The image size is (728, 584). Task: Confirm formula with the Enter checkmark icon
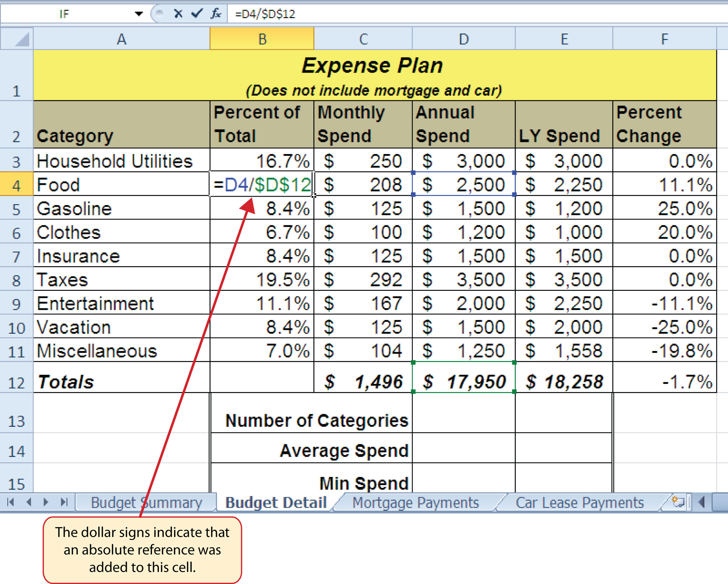(x=197, y=13)
